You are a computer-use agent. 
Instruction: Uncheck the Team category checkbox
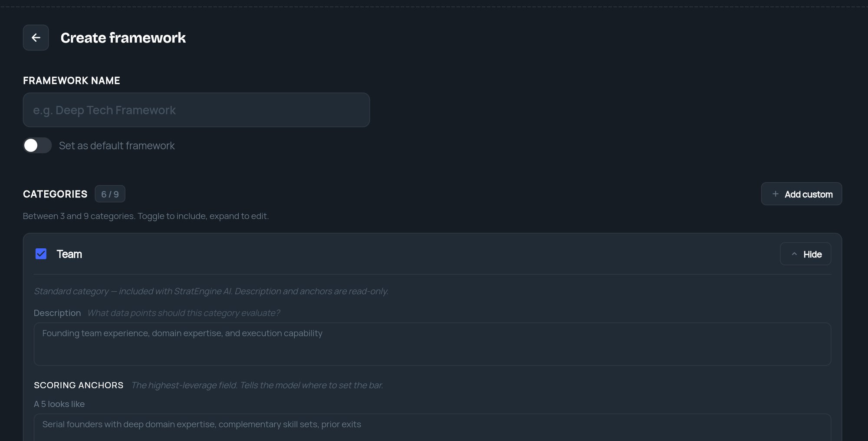[41, 254]
